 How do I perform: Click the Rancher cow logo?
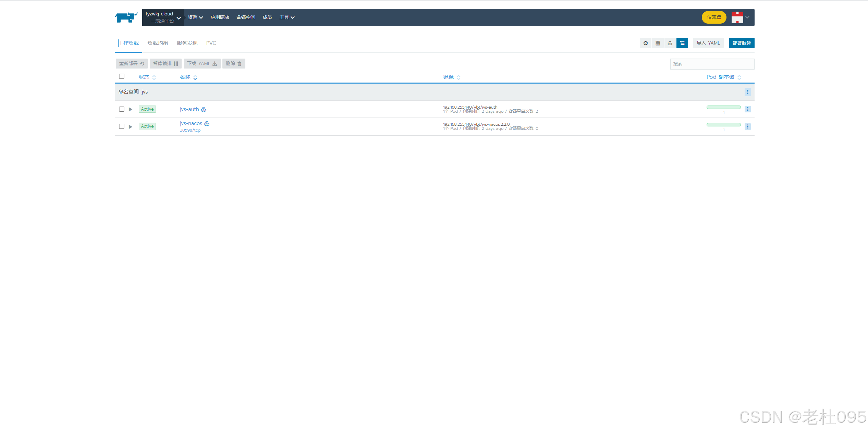click(x=126, y=17)
